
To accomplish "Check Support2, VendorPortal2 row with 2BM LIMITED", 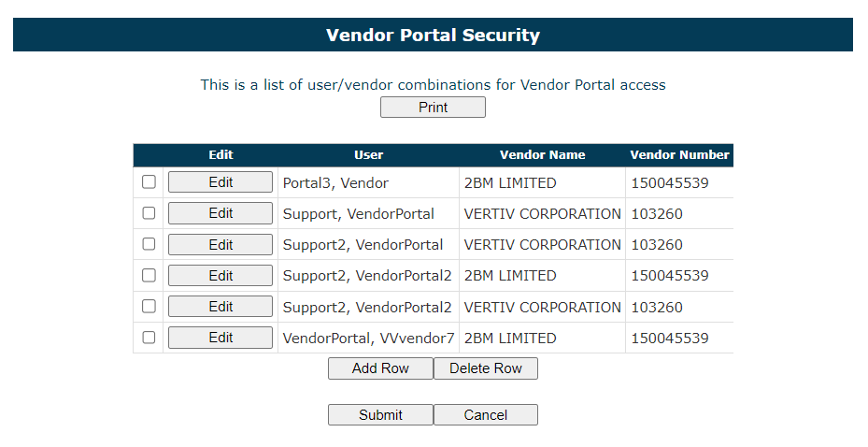I will pos(149,276).
